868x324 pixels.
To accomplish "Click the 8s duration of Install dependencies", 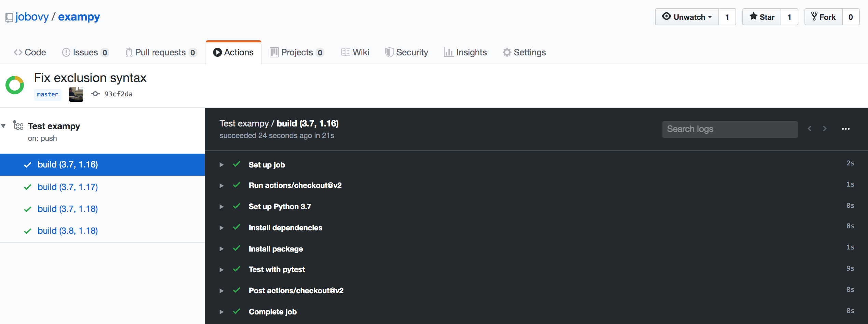I will pos(850,226).
